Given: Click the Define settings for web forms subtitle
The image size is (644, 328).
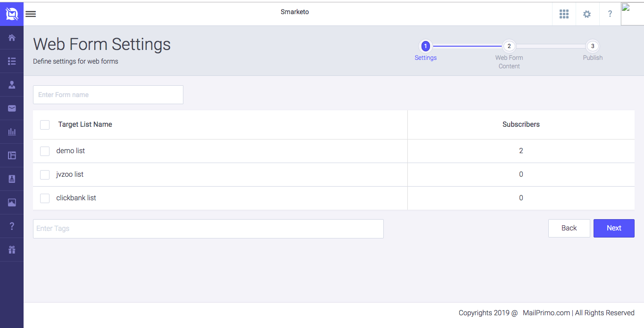Looking at the screenshot, I should pos(75,61).
